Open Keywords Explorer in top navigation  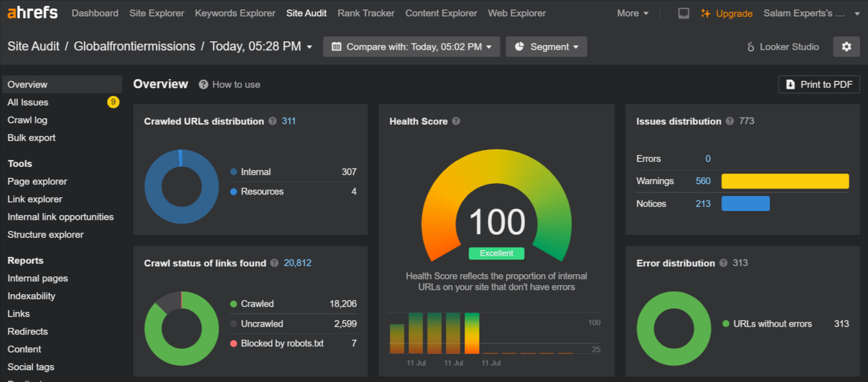click(x=235, y=13)
